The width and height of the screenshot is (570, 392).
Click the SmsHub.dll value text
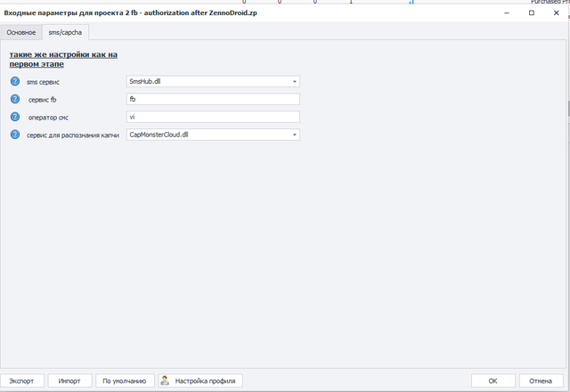(144, 81)
